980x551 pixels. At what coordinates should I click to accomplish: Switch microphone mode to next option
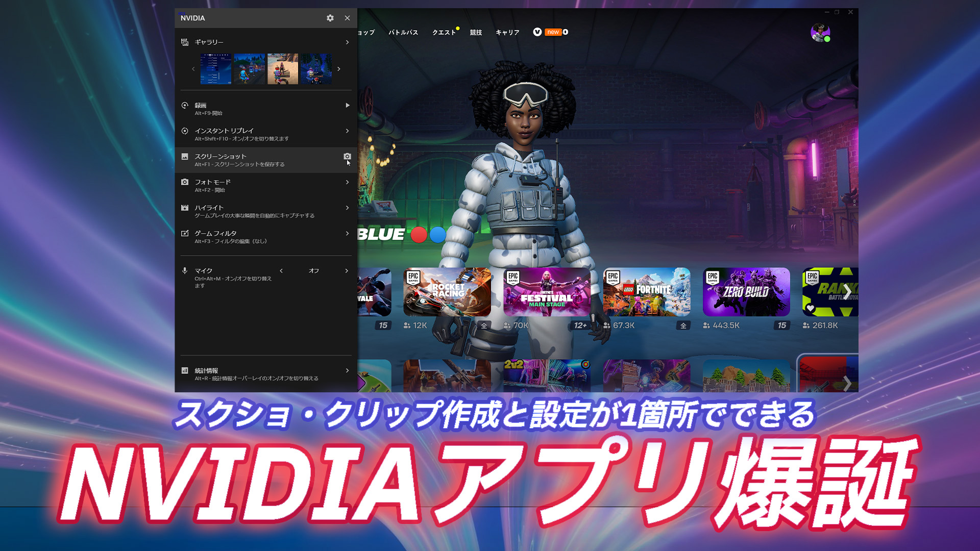pyautogui.click(x=347, y=270)
